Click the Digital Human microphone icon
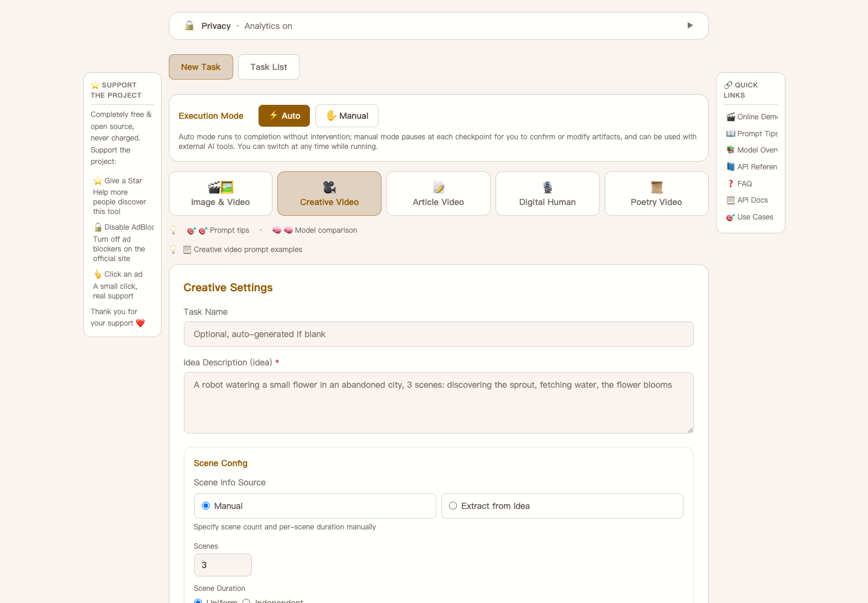 tap(547, 188)
